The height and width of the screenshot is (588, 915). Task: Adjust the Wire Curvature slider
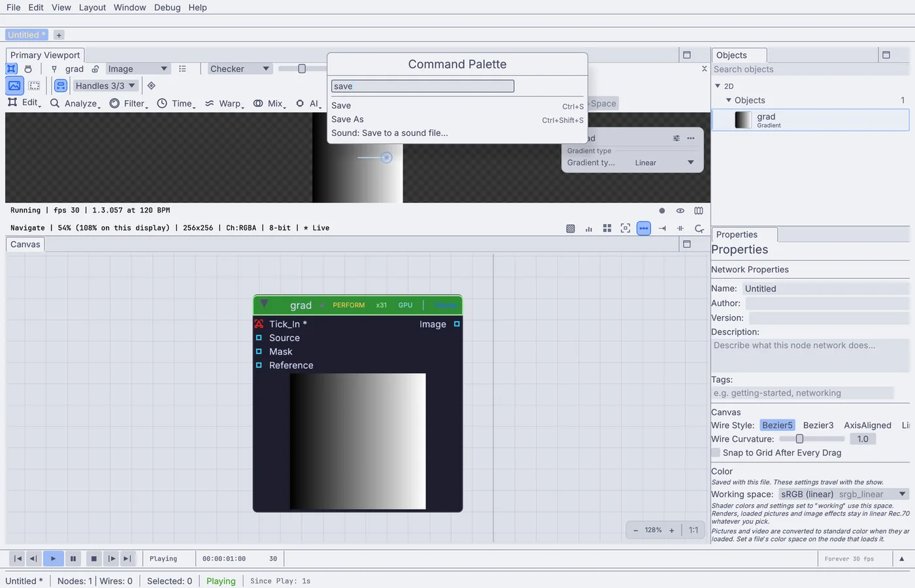(812, 439)
